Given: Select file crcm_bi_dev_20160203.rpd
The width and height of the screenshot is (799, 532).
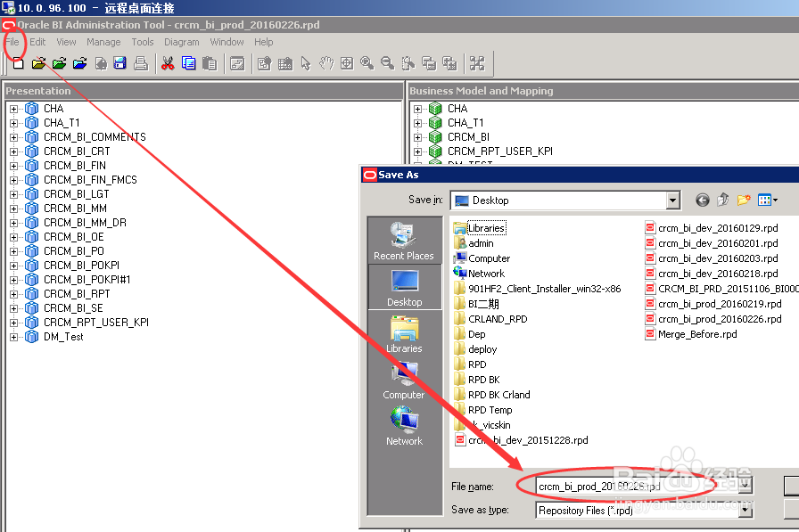Looking at the screenshot, I should (x=718, y=258).
